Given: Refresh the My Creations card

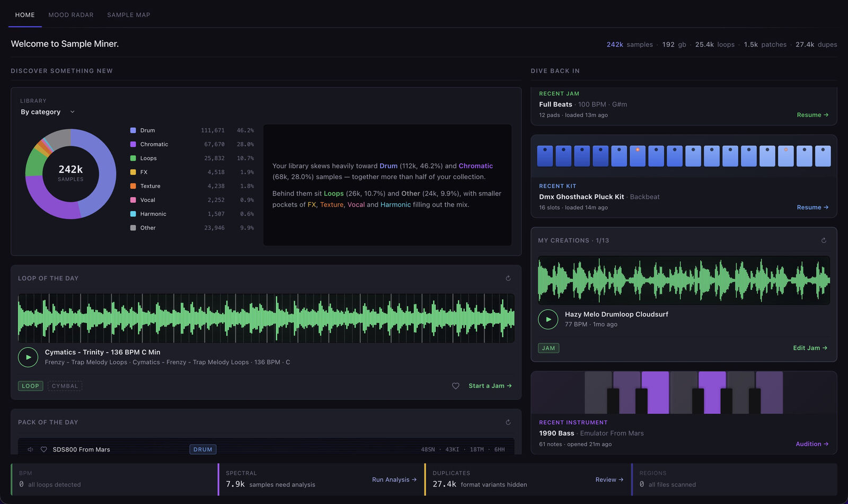Looking at the screenshot, I should coord(824,241).
